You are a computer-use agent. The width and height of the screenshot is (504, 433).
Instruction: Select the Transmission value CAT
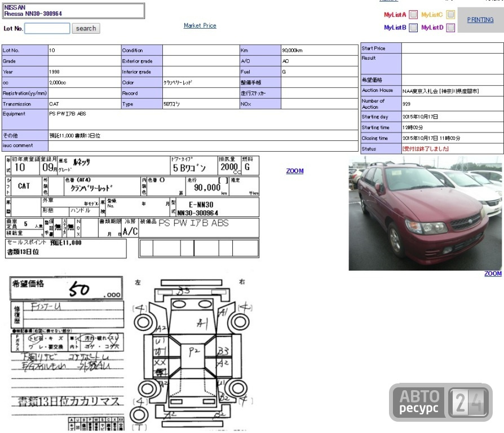[54, 104]
